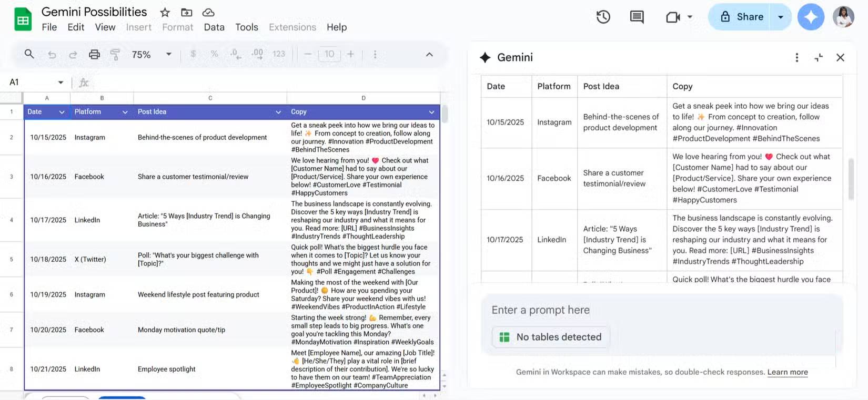Select column C header
Viewport: 868px width, 400px height.
[x=210, y=98]
